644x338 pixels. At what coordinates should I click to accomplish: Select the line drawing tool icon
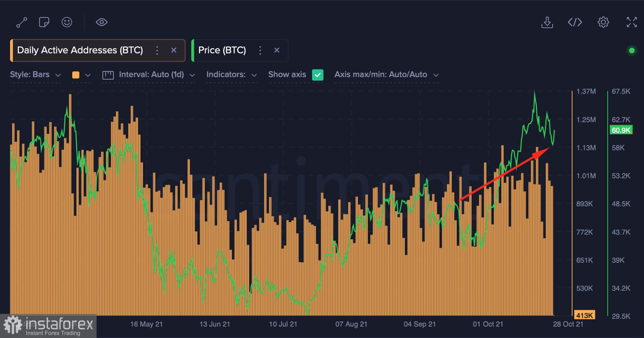tap(22, 22)
